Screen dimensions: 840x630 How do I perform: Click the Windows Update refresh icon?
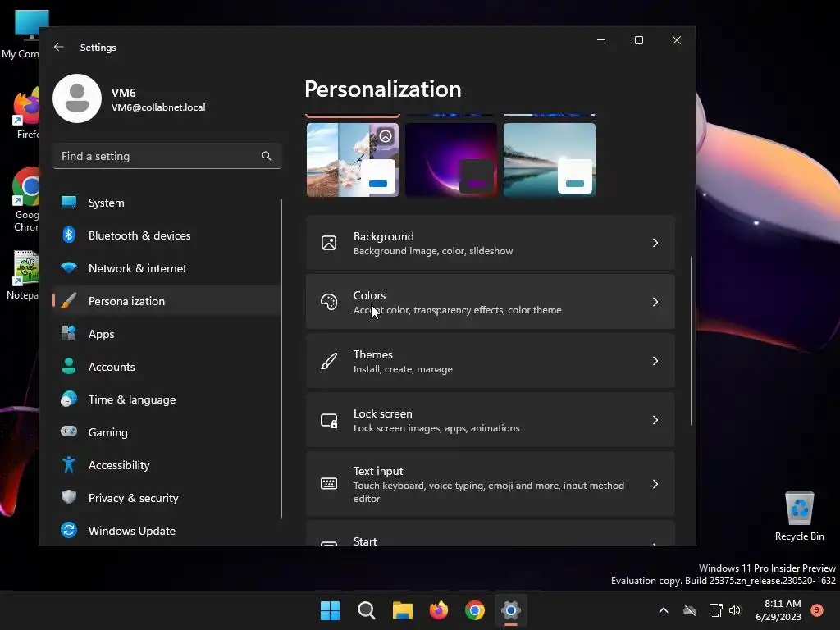tap(69, 531)
